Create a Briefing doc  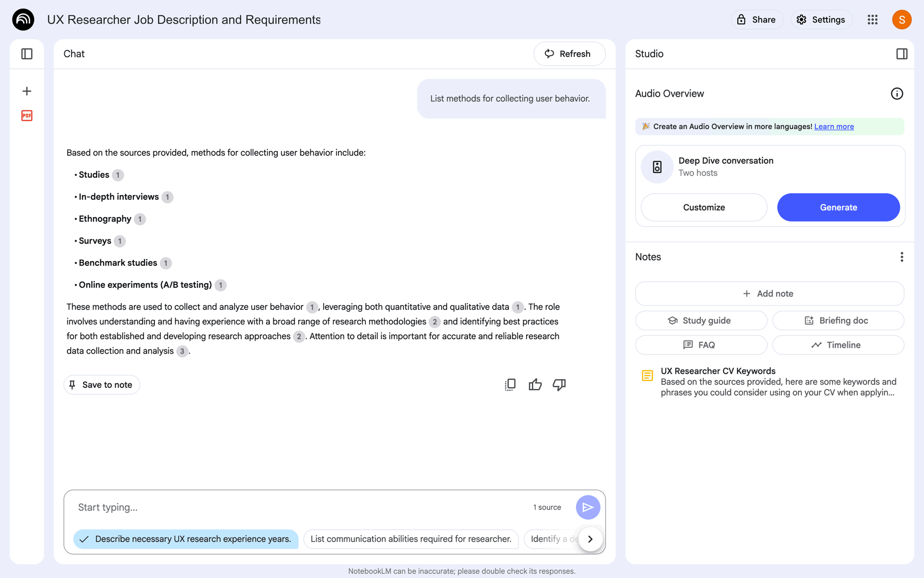tap(838, 321)
